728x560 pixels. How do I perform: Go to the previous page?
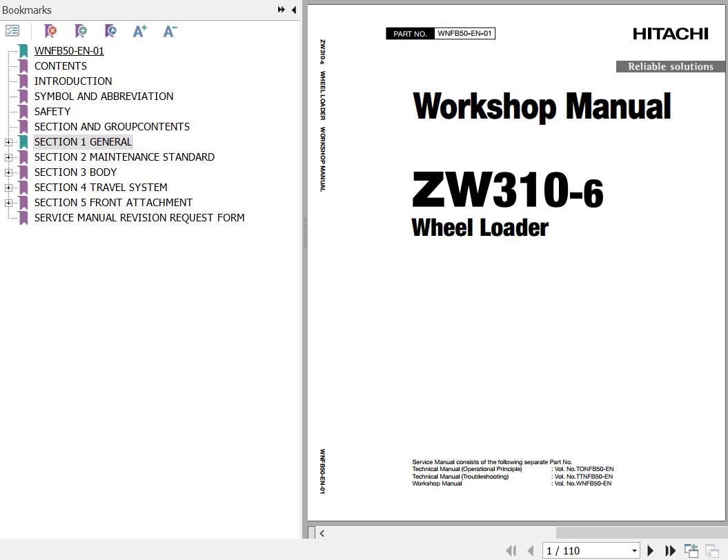click(x=531, y=551)
